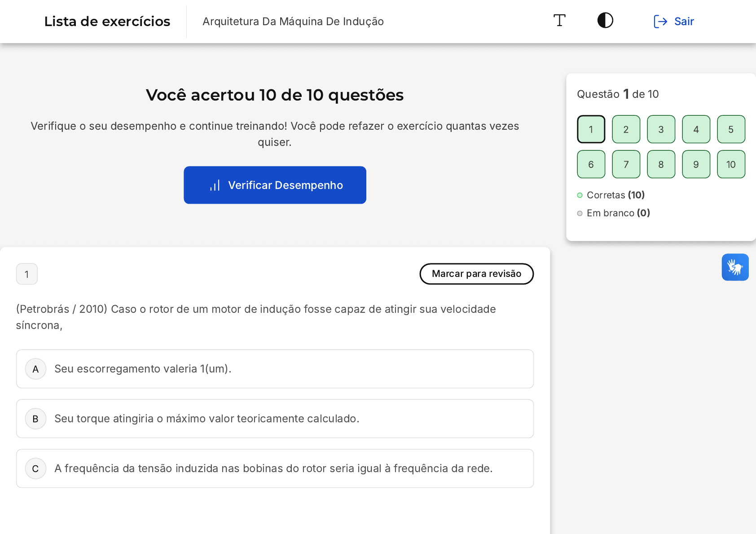Click the Verificar Desempenho button
756x534 pixels.
[x=275, y=185]
